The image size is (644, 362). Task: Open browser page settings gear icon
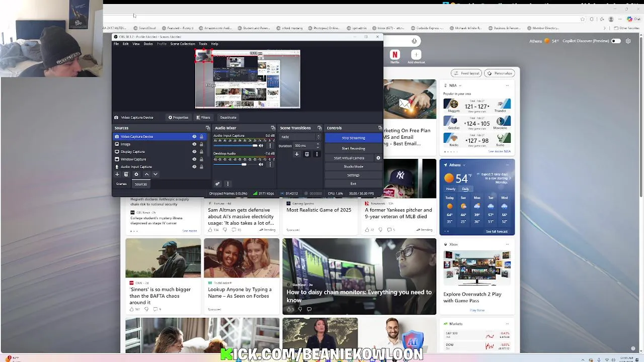pos(628,41)
